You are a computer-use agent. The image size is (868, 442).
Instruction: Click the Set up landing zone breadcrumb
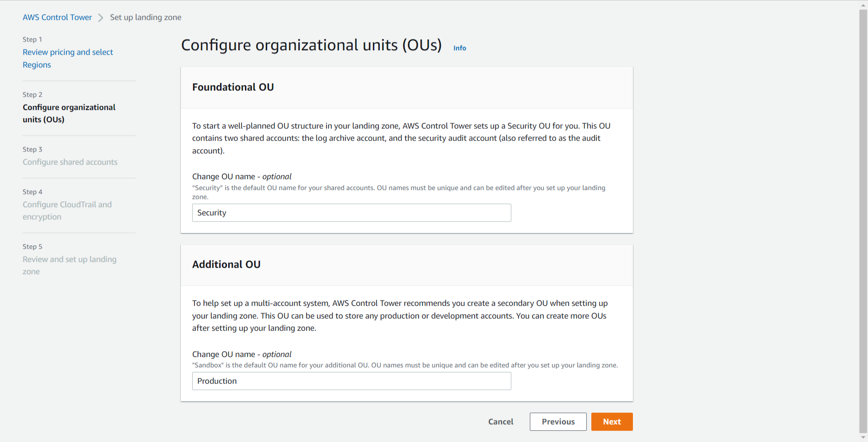(x=145, y=17)
